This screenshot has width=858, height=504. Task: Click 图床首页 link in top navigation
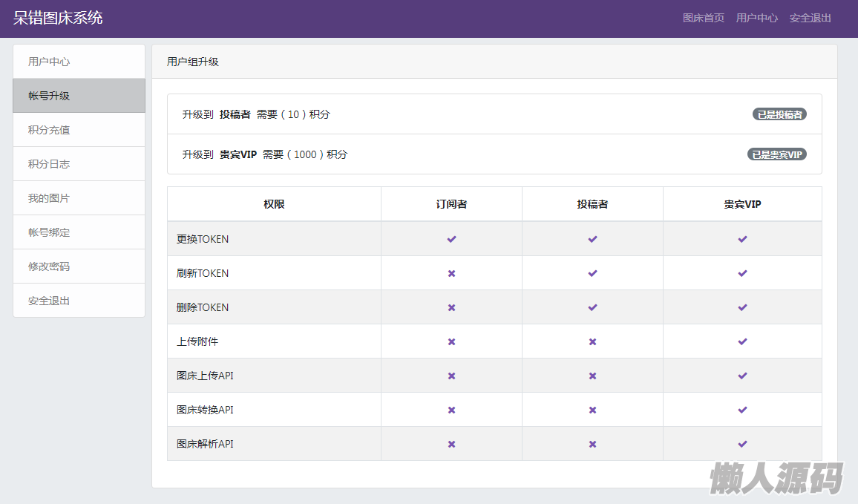703,18
